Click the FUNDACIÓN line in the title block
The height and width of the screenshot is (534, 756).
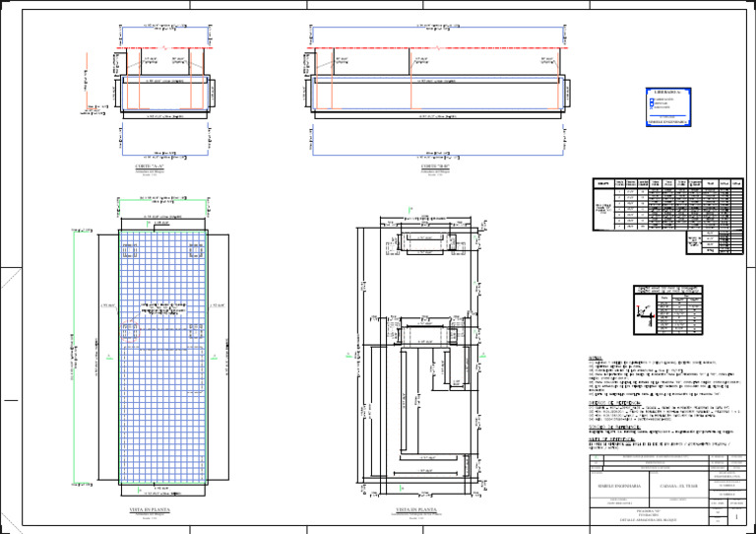coord(649,514)
